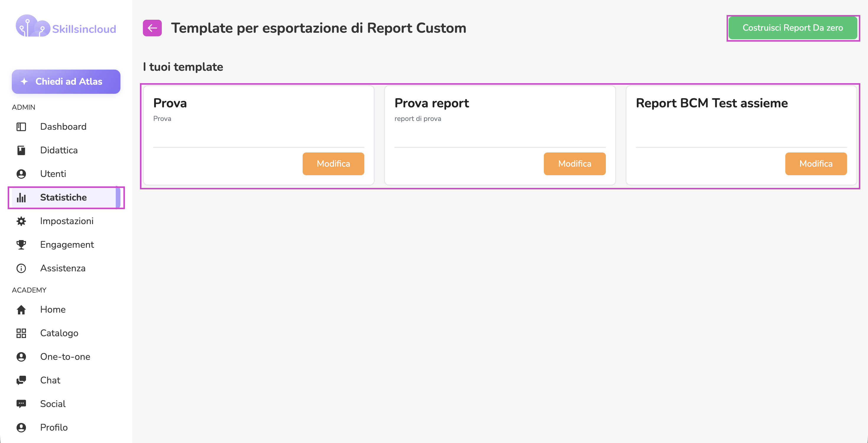Click the Skillsincloud logo
This screenshot has height=443, width=868.
click(66, 26)
